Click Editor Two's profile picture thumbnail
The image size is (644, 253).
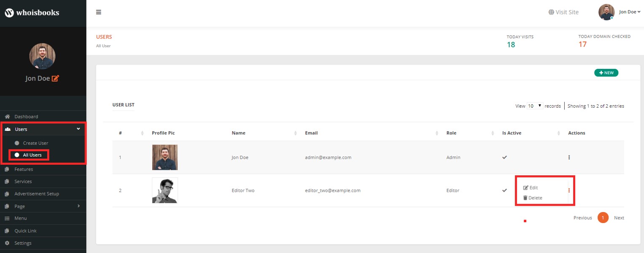click(165, 190)
